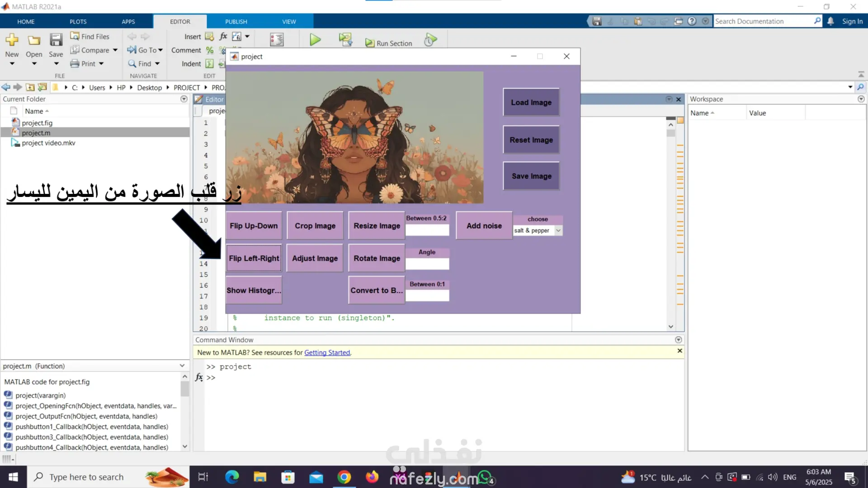Click the Add noise button
This screenshot has height=488, width=868.
click(x=484, y=225)
